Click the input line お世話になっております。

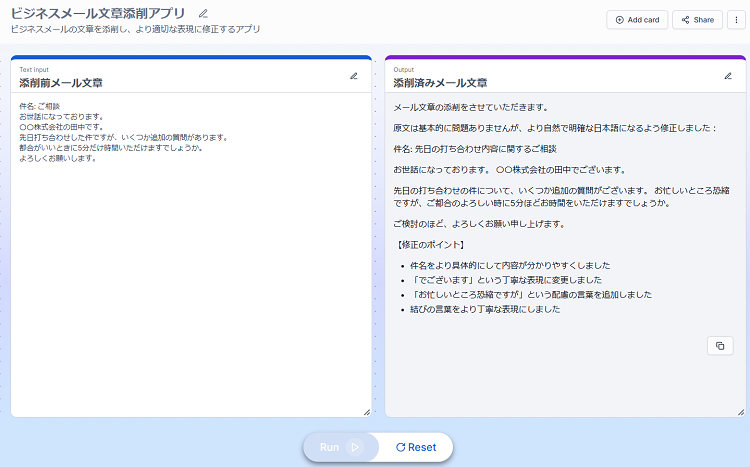(x=61, y=117)
